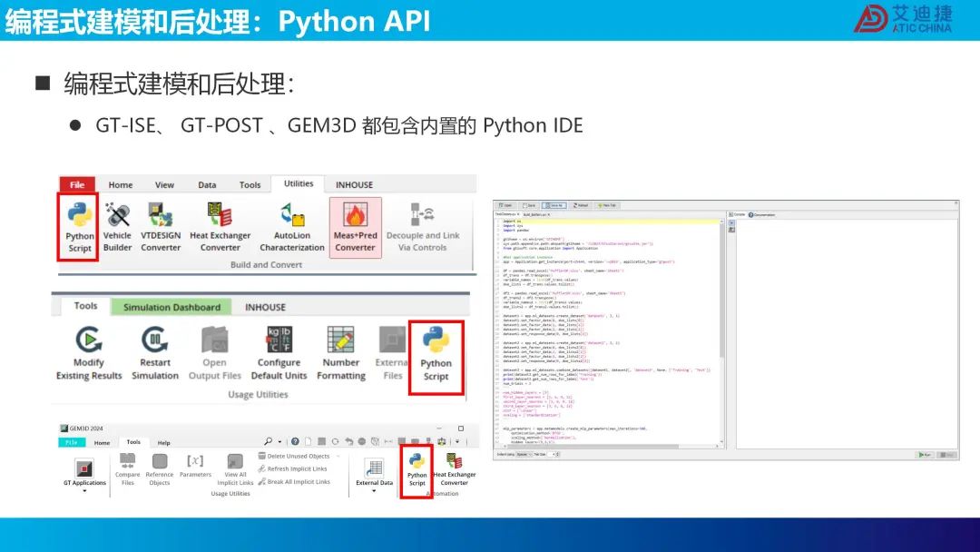Open Heat Exchanger Converter in GEM3D Automation group
980x552 pixels.
click(x=455, y=470)
